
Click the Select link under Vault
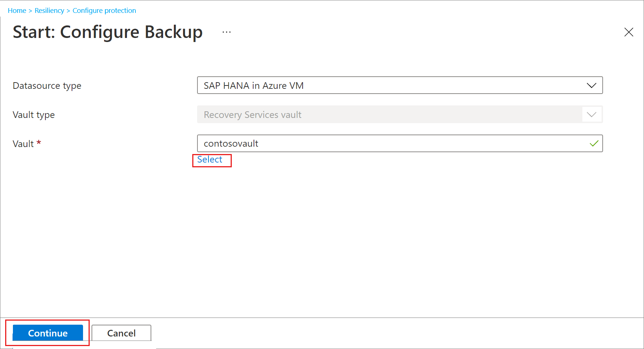point(210,160)
